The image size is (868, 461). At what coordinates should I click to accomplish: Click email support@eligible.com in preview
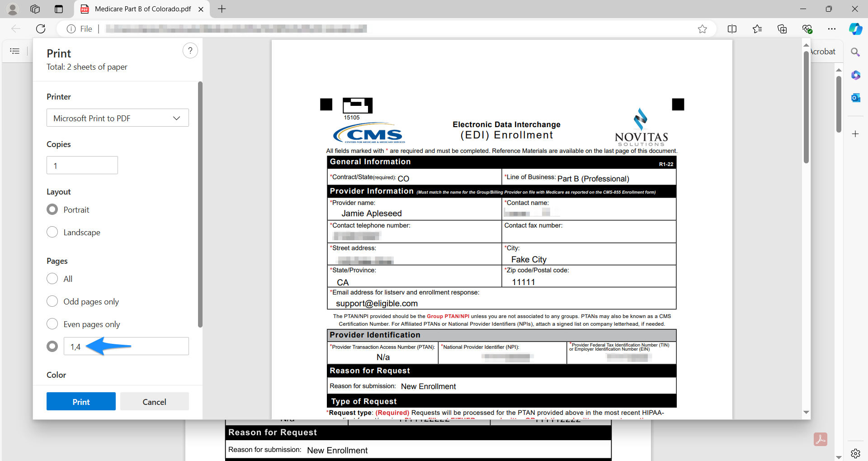[377, 304]
